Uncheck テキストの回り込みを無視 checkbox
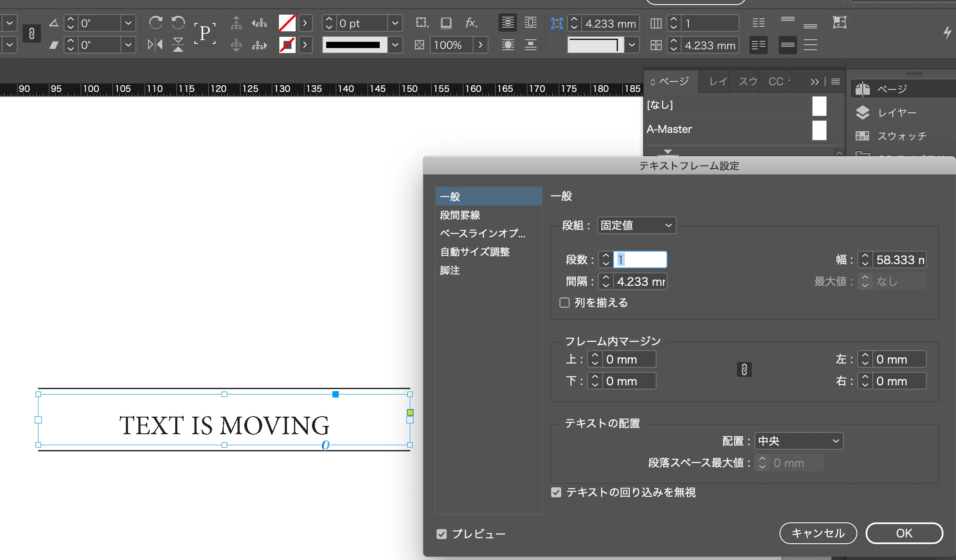Viewport: 956px width, 560px height. [556, 492]
